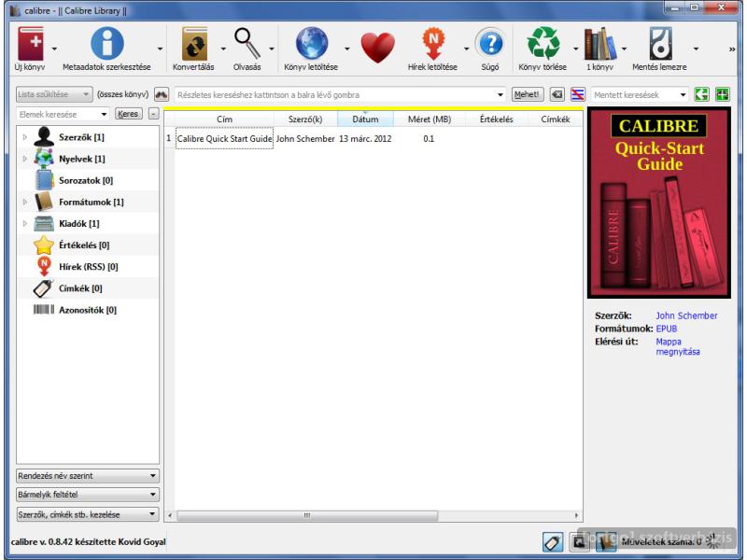
Task: Click the 1 könyv library icon
Action: point(599,44)
